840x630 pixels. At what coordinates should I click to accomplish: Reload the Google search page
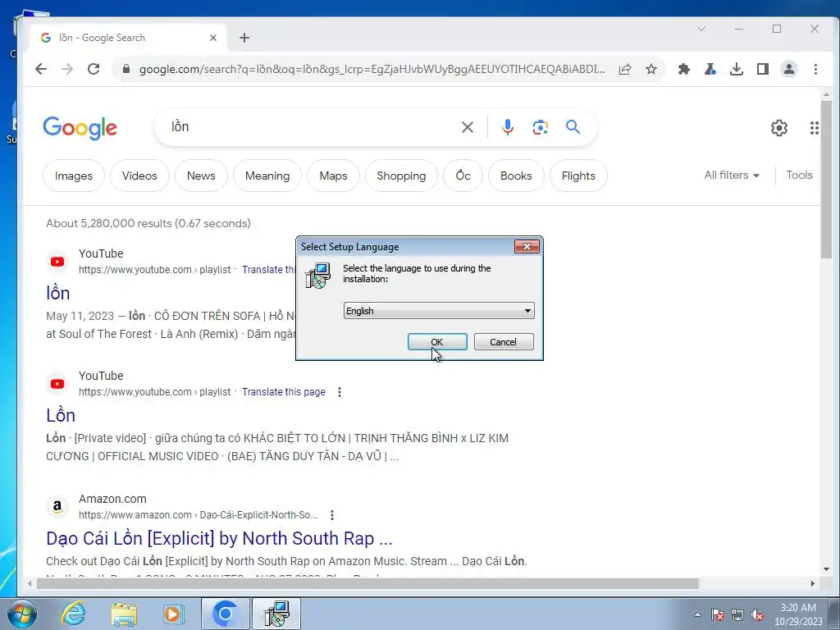(94, 69)
